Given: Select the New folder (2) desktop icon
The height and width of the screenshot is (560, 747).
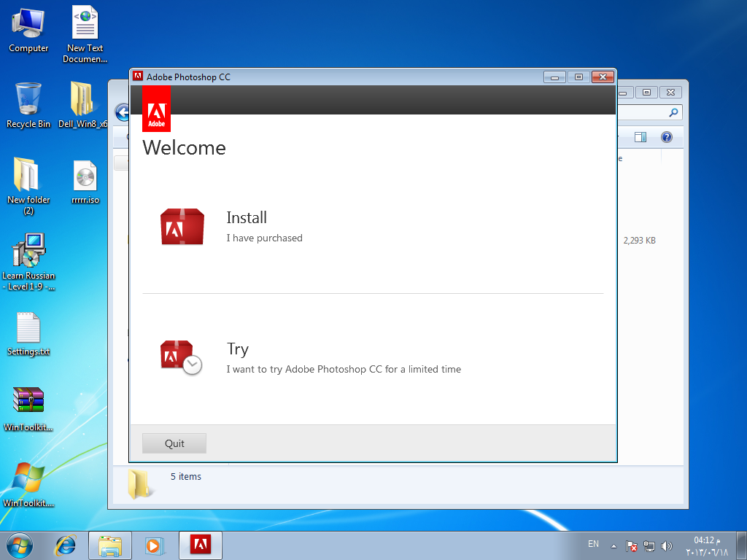Looking at the screenshot, I should pos(28,186).
